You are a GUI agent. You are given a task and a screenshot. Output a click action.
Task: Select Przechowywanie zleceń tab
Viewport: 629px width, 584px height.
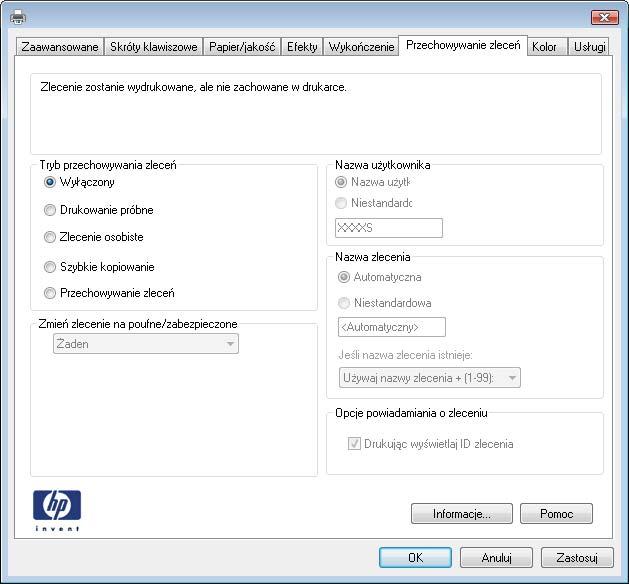click(x=463, y=45)
